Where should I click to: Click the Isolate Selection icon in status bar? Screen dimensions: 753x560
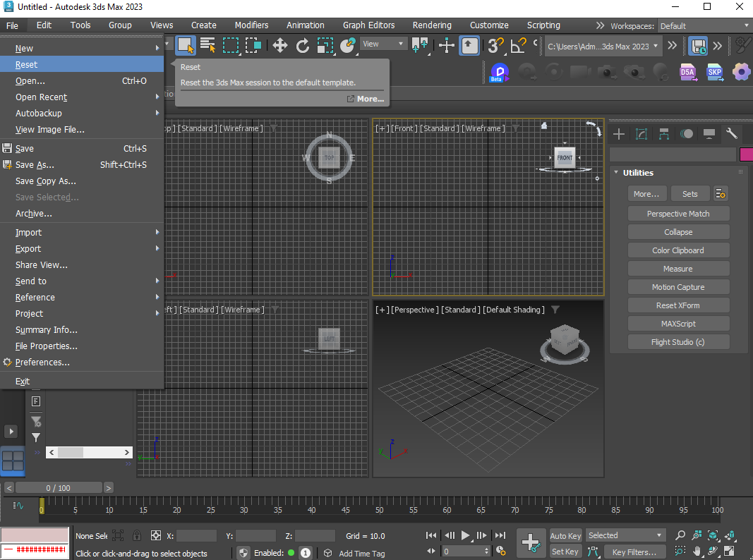[118, 535]
